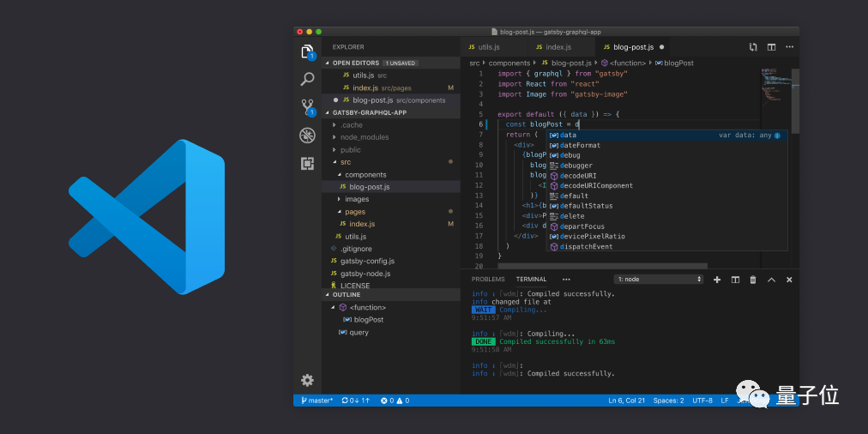868x434 pixels.
Task: Choose 'devicePixelRatio' from the suggestion list
Action: (x=666, y=237)
